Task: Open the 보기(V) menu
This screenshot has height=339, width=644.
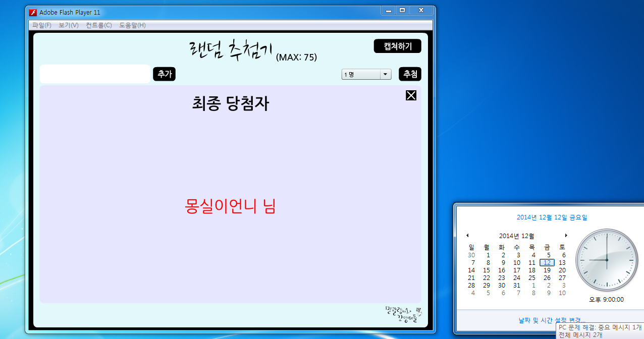Action: click(x=69, y=25)
